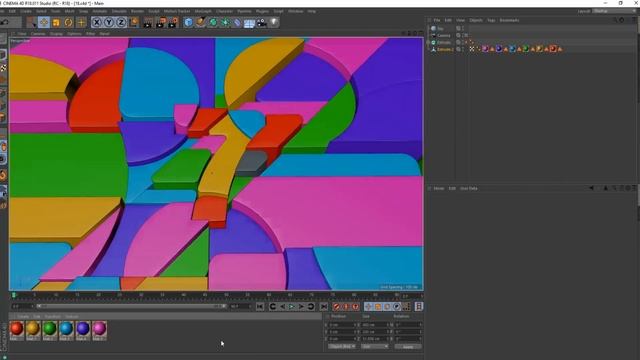Open Attribute Manager Mode menu
The width and height of the screenshot is (640, 360).
[439, 189]
